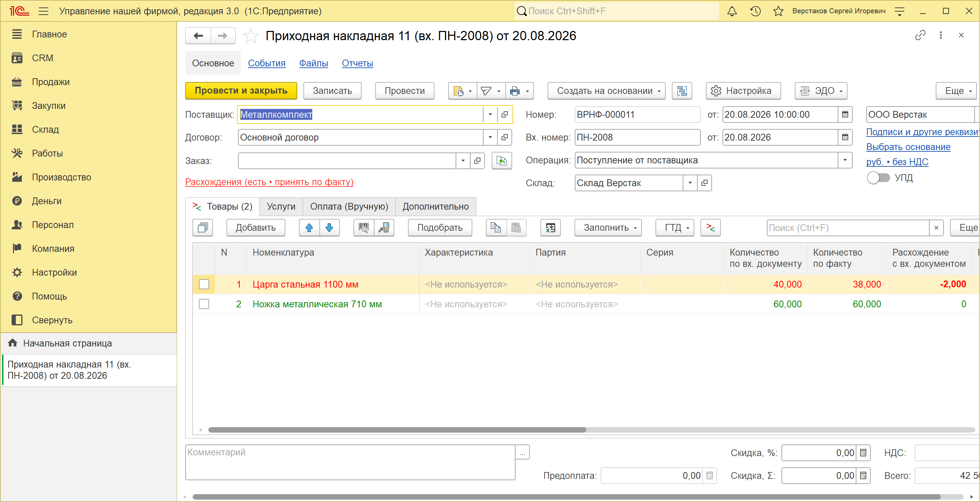Open the Настройка button

point(743,91)
